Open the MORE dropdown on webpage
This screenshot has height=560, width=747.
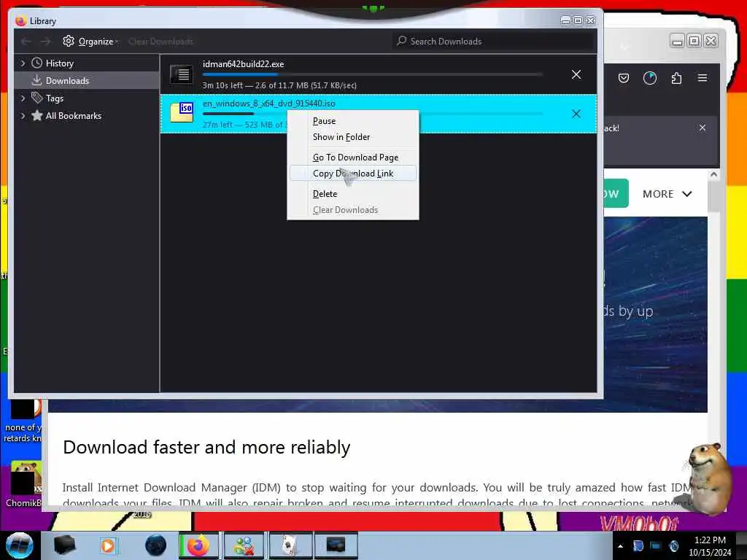[667, 194]
